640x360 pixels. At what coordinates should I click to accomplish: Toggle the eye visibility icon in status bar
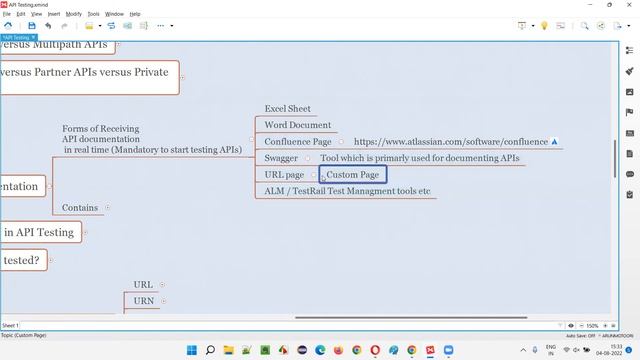571,326
